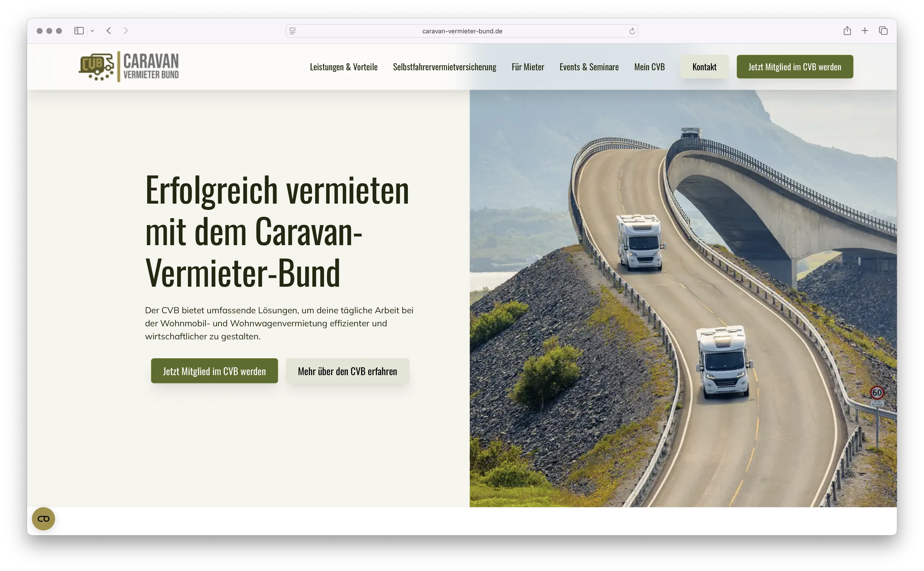Screen dimensions: 924x571
Task: Click the Share icon in Safari toolbar
Action: tap(847, 31)
